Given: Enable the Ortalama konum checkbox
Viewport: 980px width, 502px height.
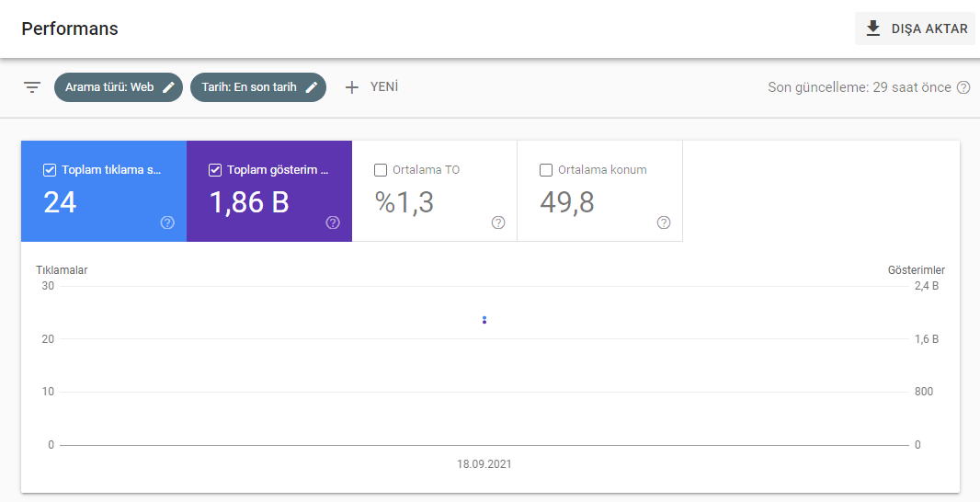Looking at the screenshot, I should click(546, 170).
